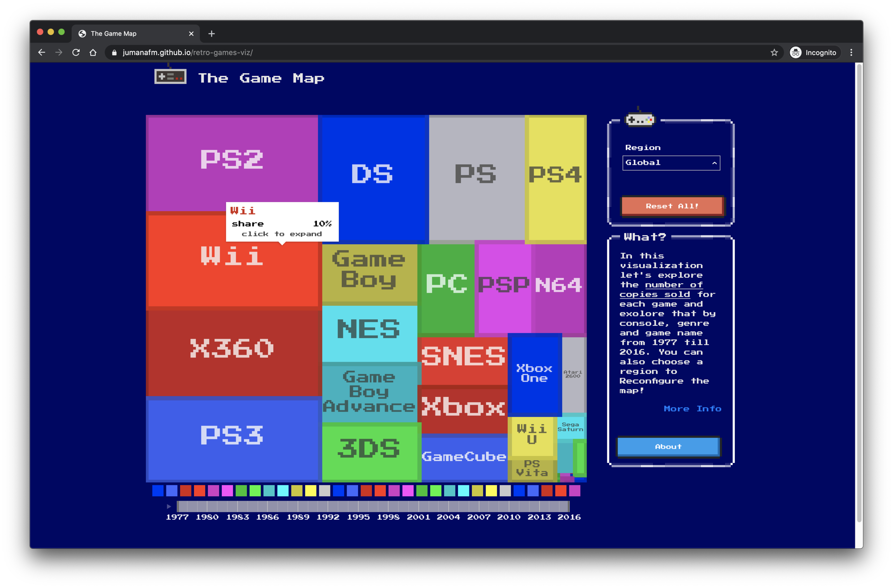Image resolution: width=893 pixels, height=588 pixels.
Task: Click the browser forward arrow
Action: coord(59,53)
